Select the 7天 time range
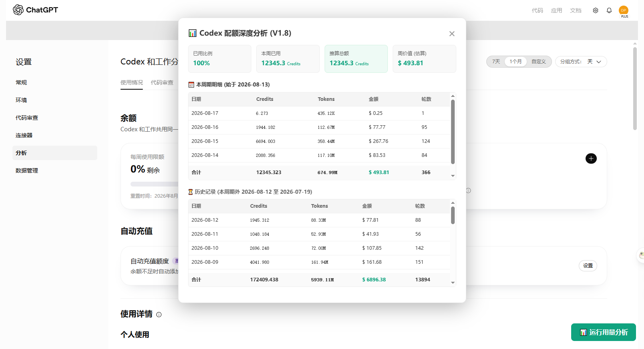Screen dimensions: 644x349 tap(496, 62)
